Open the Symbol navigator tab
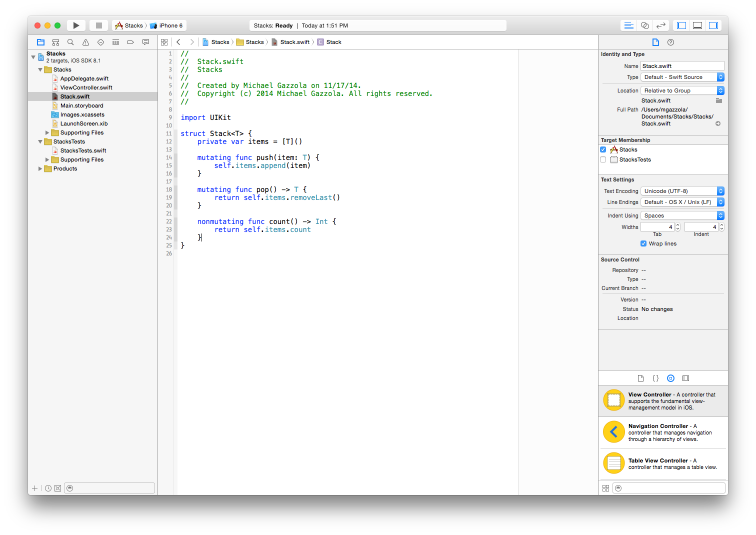This screenshot has height=535, width=756. (x=56, y=42)
